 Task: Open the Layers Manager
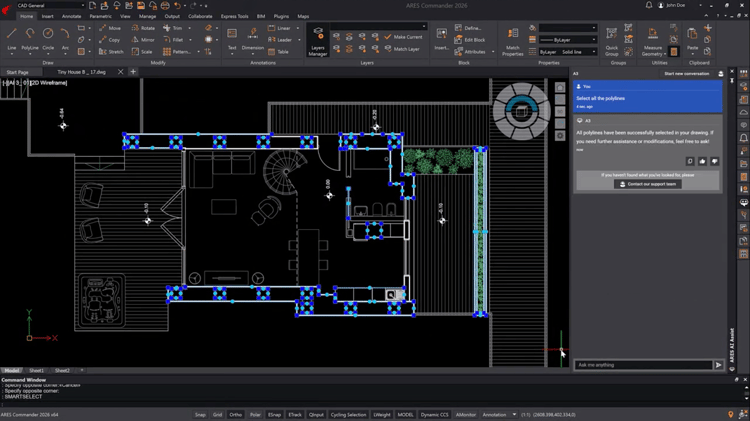(x=318, y=41)
